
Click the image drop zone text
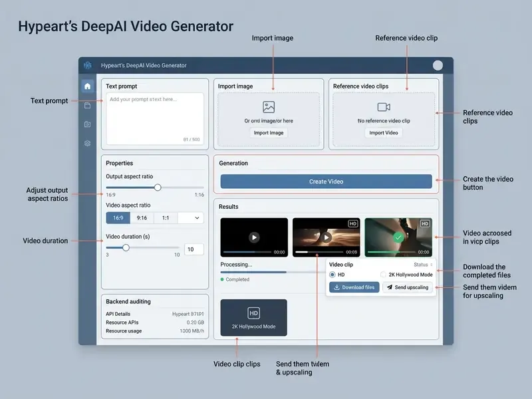(x=269, y=121)
